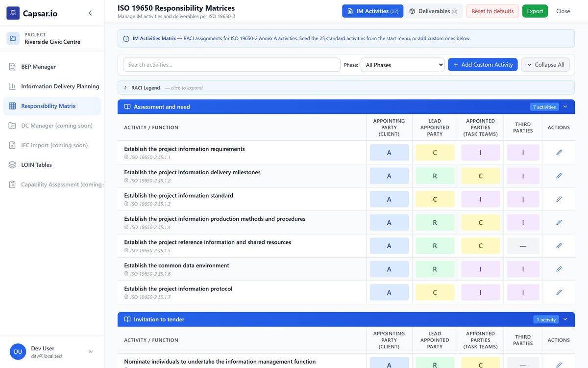Click the 7 activities badge
The width and height of the screenshot is (588, 368).
click(544, 106)
